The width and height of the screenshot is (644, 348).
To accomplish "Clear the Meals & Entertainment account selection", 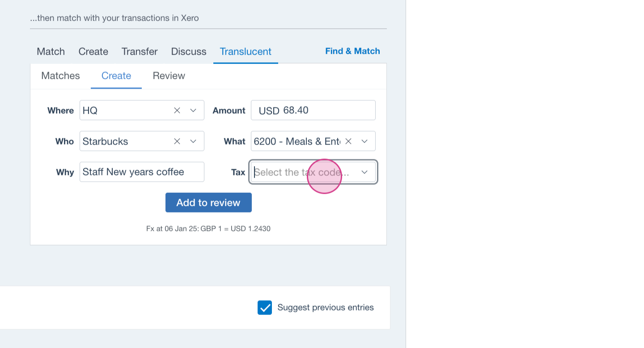I will pyautogui.click(x=348, y=141).
